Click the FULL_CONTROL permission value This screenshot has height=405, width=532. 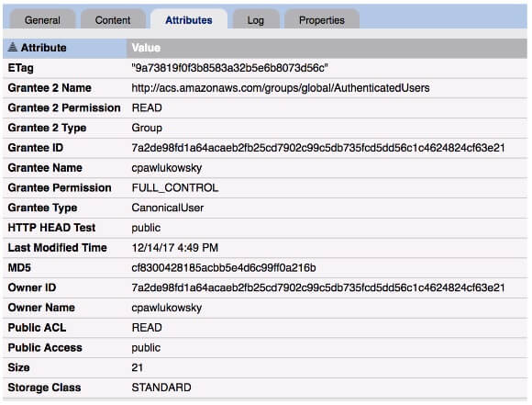[x=175, y=188]
